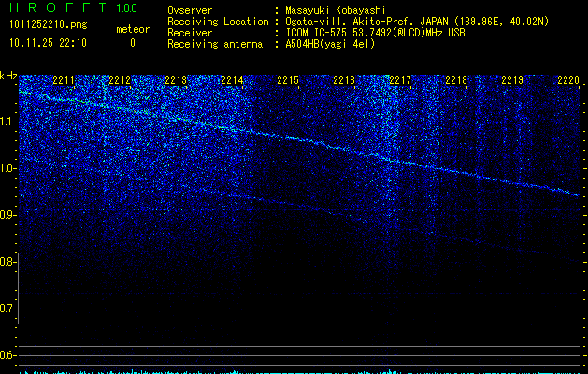The image size is (588, 374).
Task: Select observer name Masayuki Kobayashi
Action: pos(336,10)
